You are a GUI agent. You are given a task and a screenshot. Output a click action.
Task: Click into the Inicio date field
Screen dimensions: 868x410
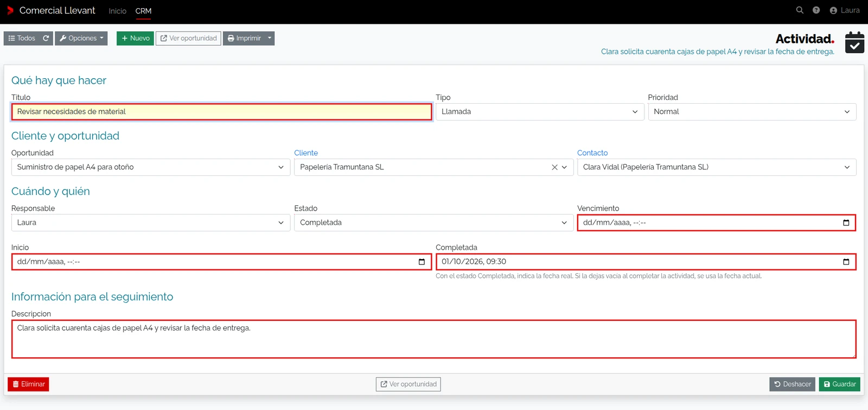[221, 262]
